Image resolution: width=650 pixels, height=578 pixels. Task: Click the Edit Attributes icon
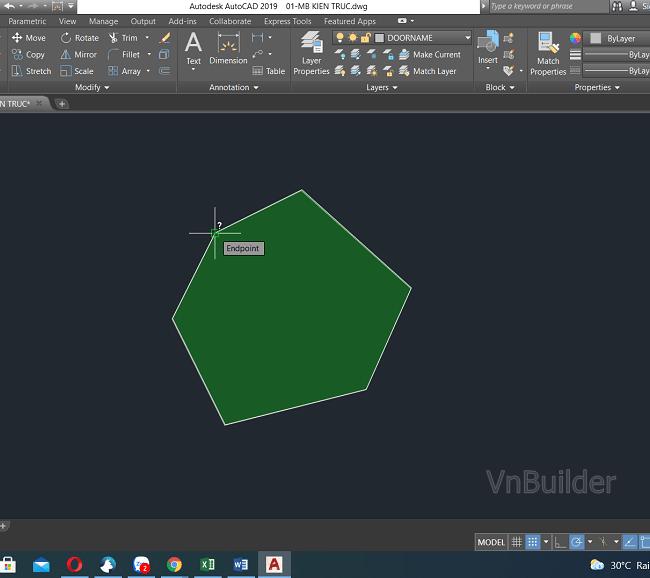[x=509, y=71]
